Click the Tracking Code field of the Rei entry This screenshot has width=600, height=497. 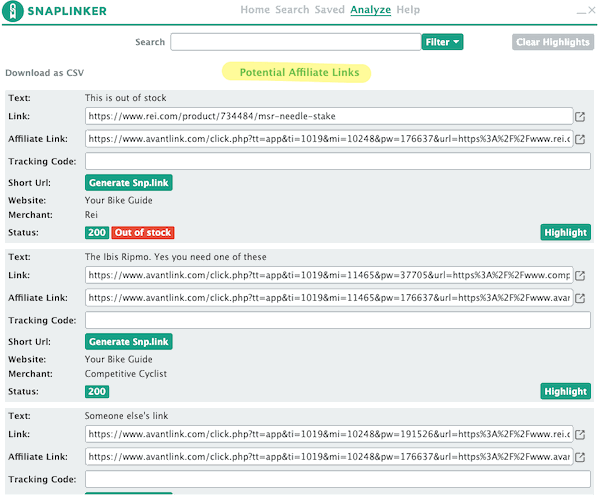click(x=338, y=161)
